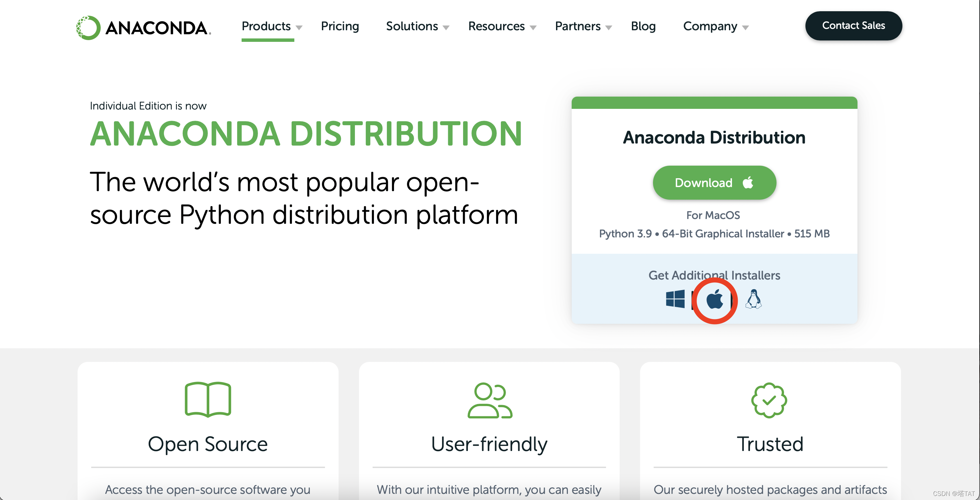Image resolution: width=980 pixels, height=500 pixels.
Task: Click the Linux penguin installer icon
Action: (753, 299)
